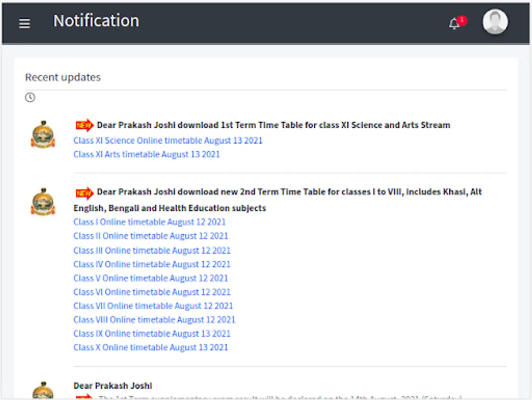The width and height of the screenshot is (532, 400).
Task: Click the NEW arrow badge on the second notification
Action: pos(84,192)
